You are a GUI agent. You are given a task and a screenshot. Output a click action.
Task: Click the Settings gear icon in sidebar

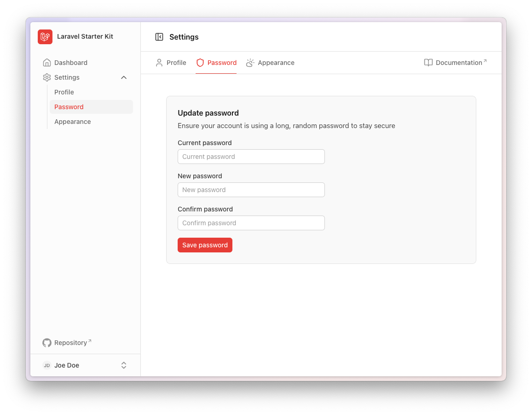click(x=46, y=77)
